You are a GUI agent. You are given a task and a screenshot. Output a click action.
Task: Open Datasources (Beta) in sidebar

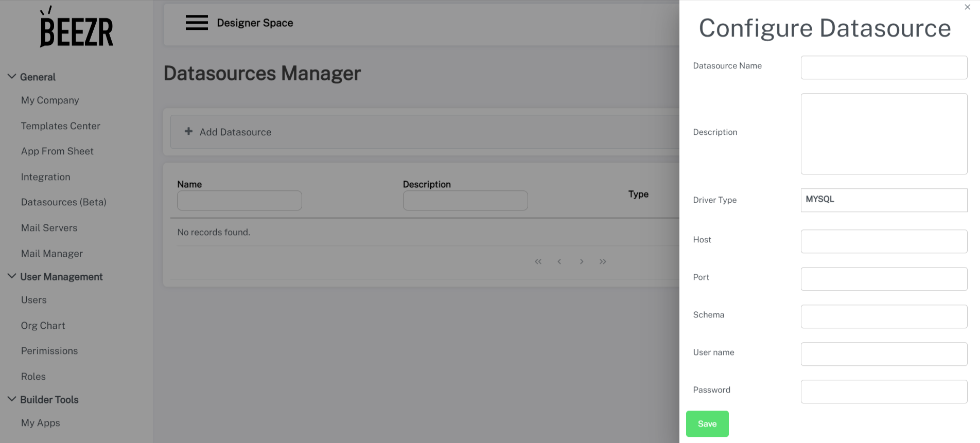[64, 202]
